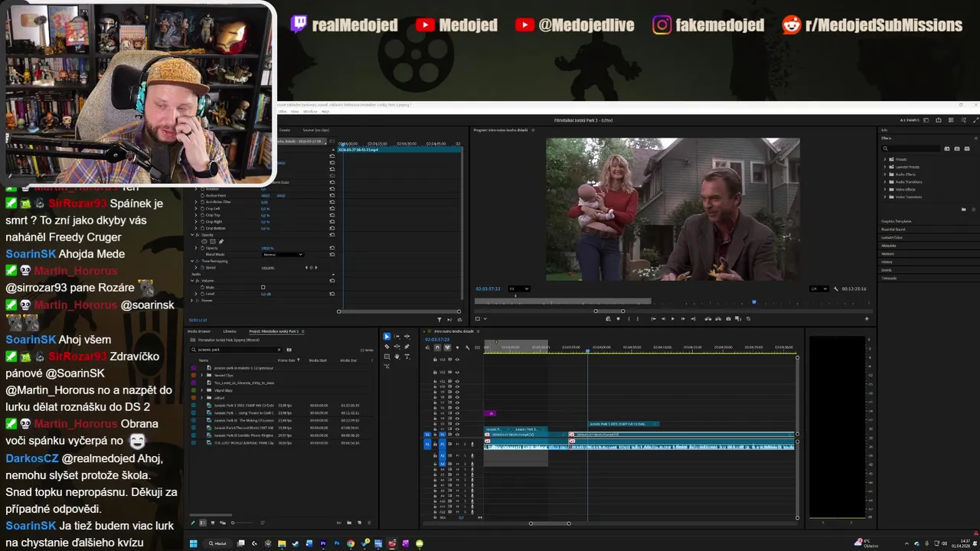Screen dimensions: 980x551
Task: Clear the jurassic park search field
Action: pos(279,350)
